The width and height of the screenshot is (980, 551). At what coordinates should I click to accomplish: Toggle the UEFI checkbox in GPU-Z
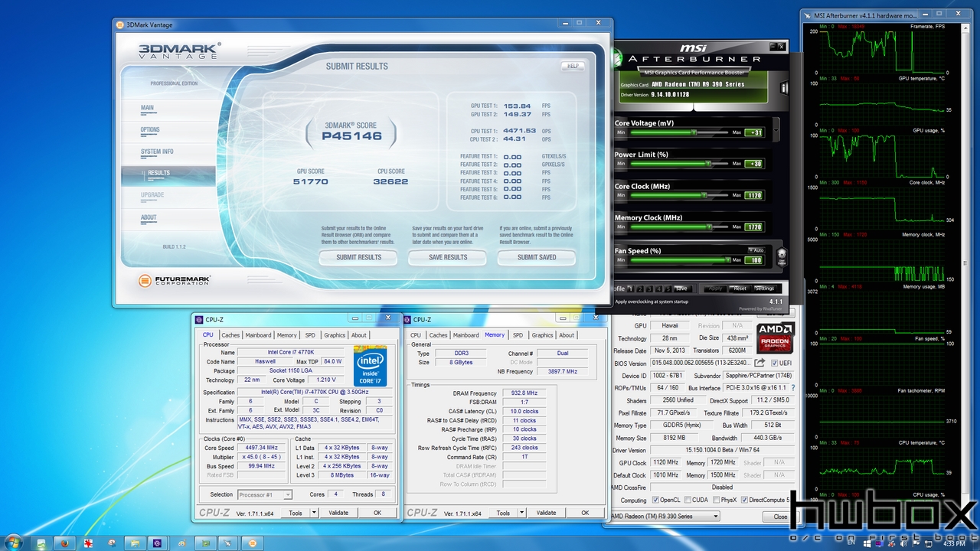click(x=775, y=363)
